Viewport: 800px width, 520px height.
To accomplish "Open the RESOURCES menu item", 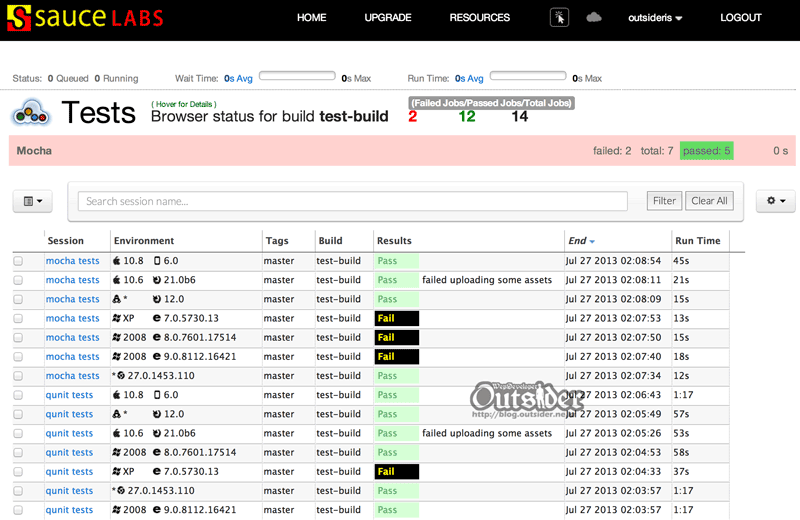I will (x=480, y=18).
